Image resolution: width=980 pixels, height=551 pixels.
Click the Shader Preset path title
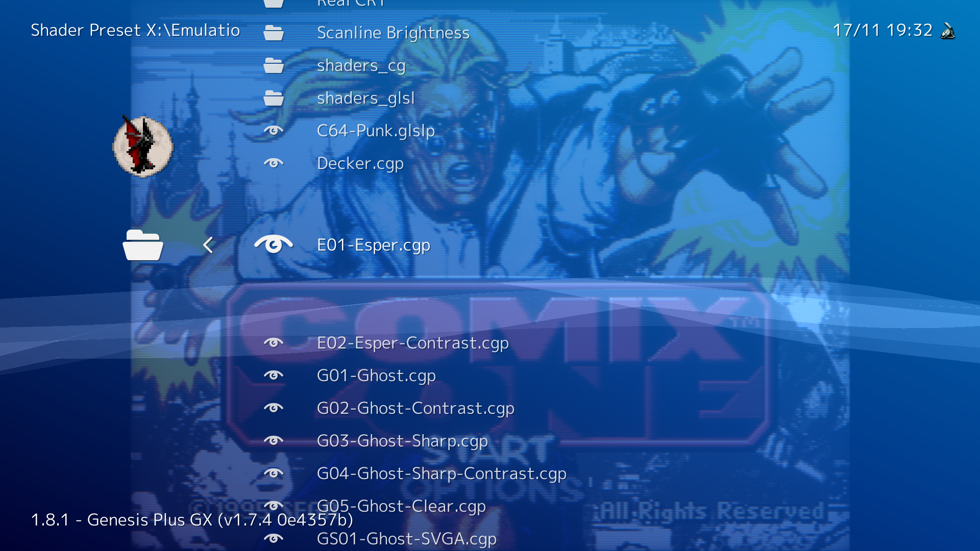135,30
